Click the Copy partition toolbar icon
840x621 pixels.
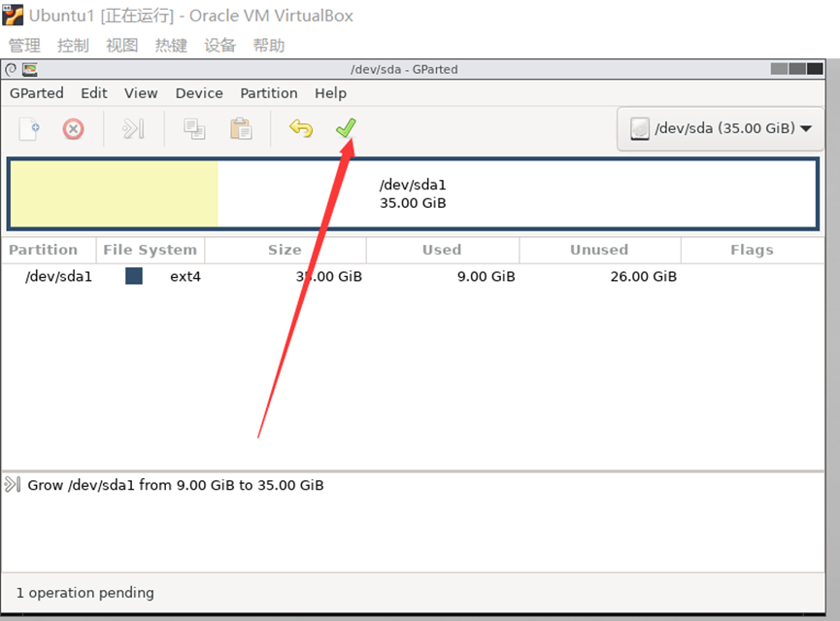tap(194, 129)
